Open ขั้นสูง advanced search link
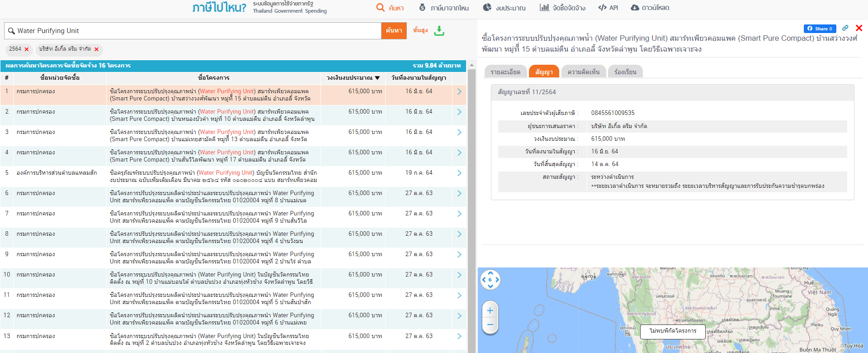 [420, 30]
